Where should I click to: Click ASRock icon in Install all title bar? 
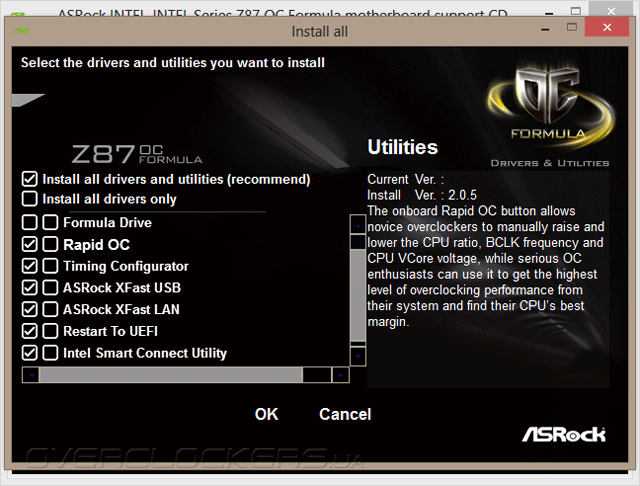(x=21, y=31)
